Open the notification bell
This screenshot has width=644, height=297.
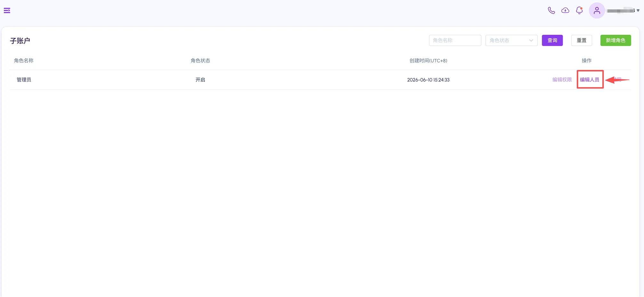(x=579, y=11)
